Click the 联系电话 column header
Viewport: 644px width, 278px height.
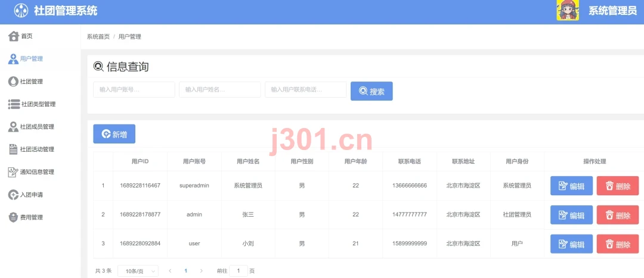coord(410,161)
